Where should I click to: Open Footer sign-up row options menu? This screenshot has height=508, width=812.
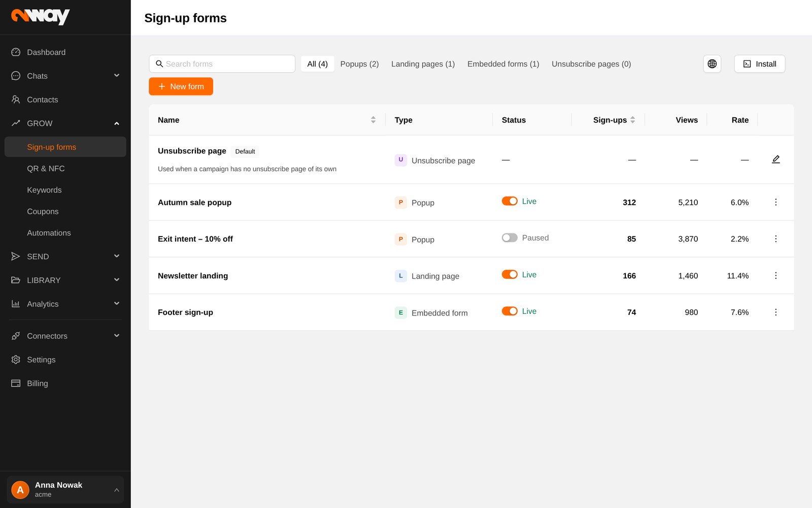click(x=776, y=312)
